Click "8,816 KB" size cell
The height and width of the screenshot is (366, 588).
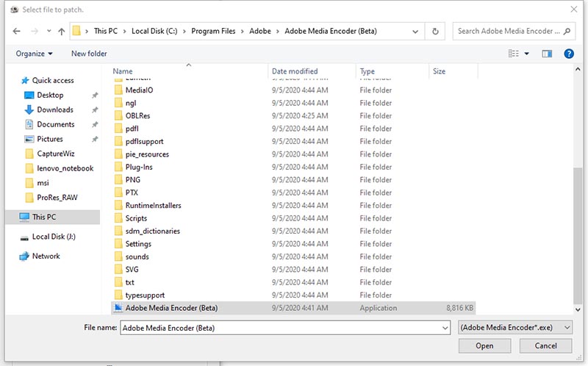459,308
